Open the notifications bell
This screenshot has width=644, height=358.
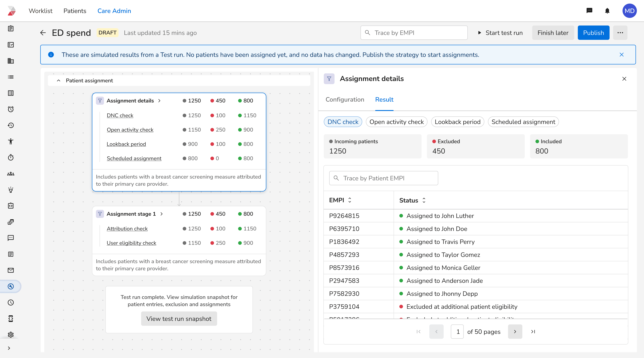tap(607, 11)
